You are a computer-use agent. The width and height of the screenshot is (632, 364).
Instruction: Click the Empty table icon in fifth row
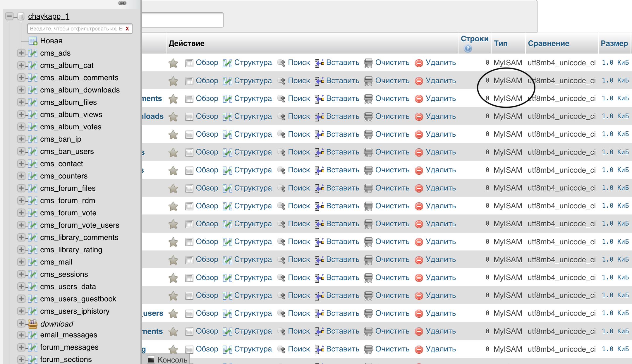point(368,134)
